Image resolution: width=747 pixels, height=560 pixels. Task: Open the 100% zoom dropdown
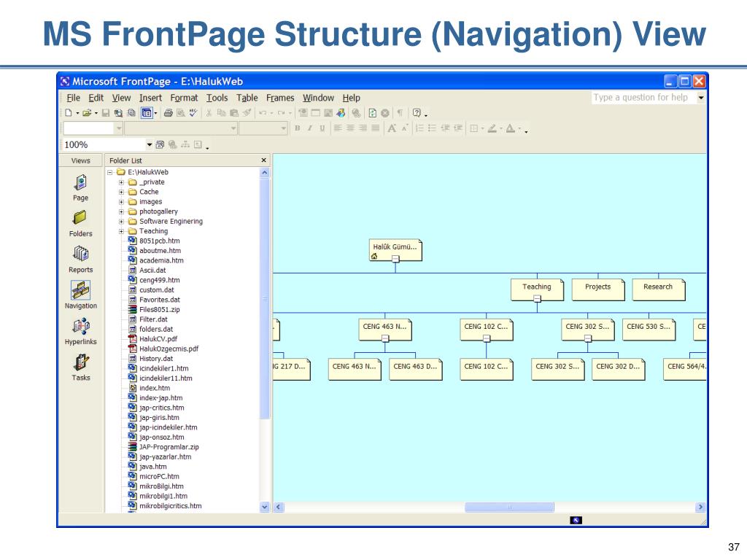(149, 144)
